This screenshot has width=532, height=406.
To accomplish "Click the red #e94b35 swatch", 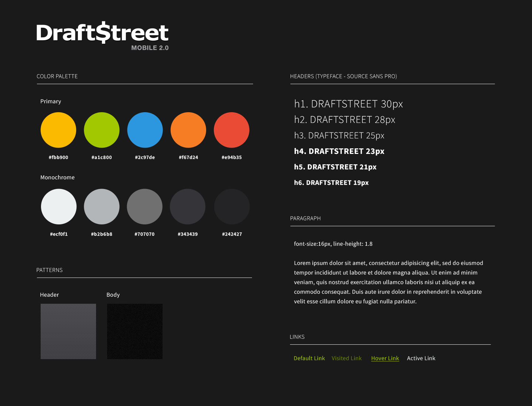I will tap(232, 130).
